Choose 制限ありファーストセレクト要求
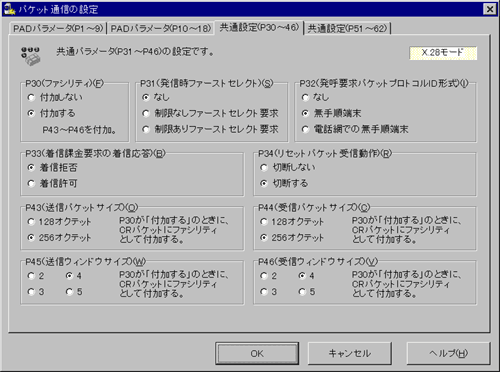 pos(210,129)
